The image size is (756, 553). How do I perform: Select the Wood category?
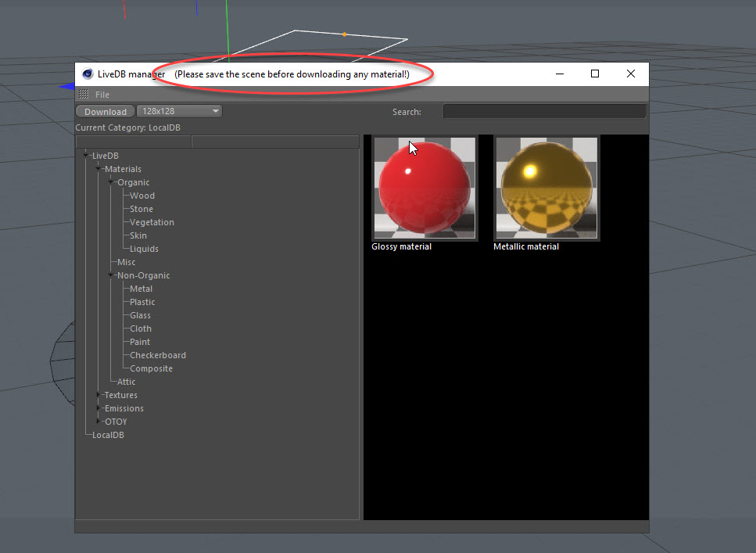point(142,196)
